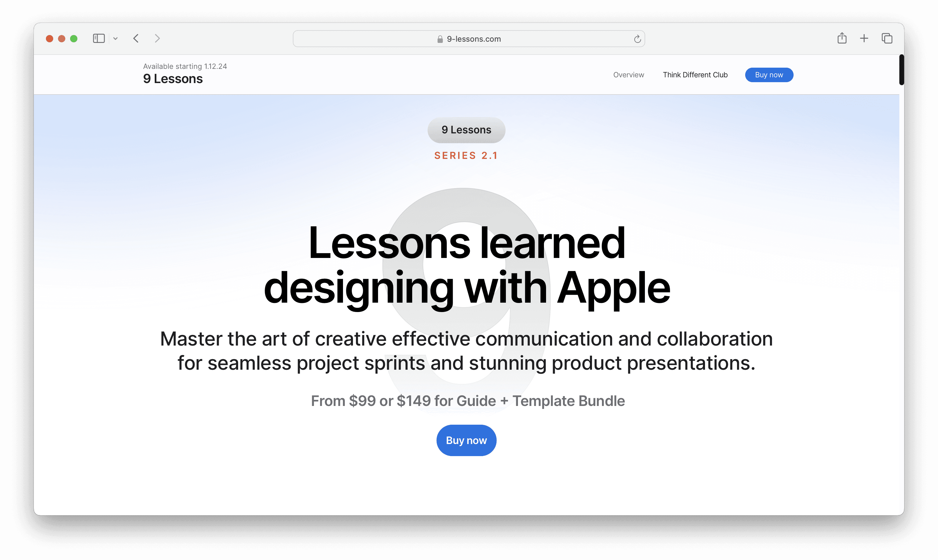Open Think Different Club nav item
The height and width of the screenshot is (560, 938).
tap(695, 75)
